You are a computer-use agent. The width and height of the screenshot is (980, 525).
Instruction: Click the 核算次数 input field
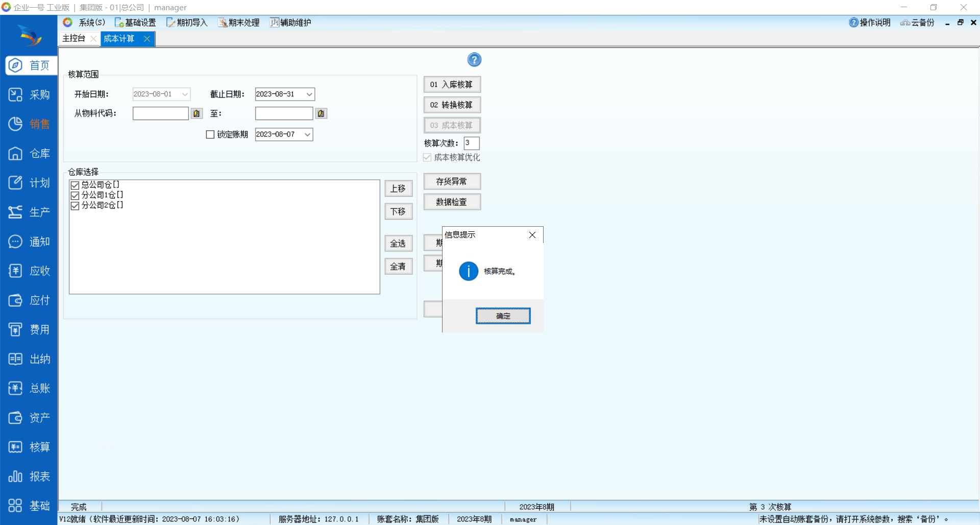point(471,143)
